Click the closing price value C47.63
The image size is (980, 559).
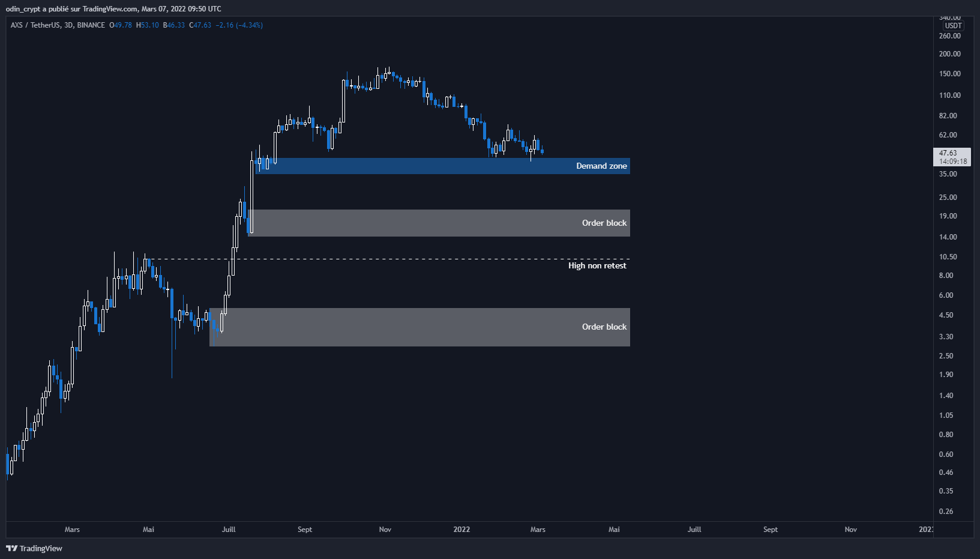pyautogui.click(x=200, y=25)
